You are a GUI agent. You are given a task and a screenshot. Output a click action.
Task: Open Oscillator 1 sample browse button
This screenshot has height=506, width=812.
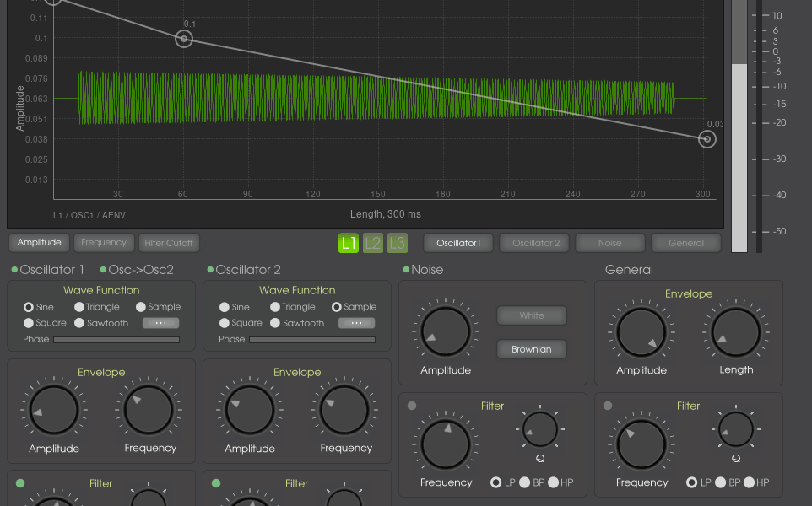pos(160,323)
